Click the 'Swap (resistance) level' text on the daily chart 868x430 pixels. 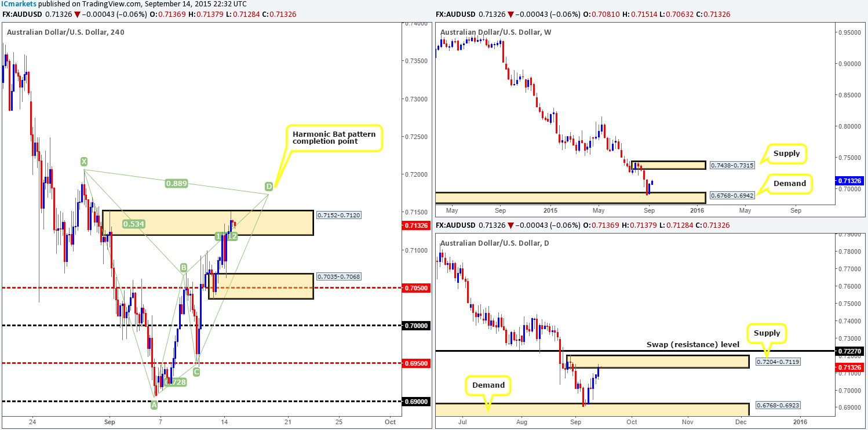[x=693, y=344]
